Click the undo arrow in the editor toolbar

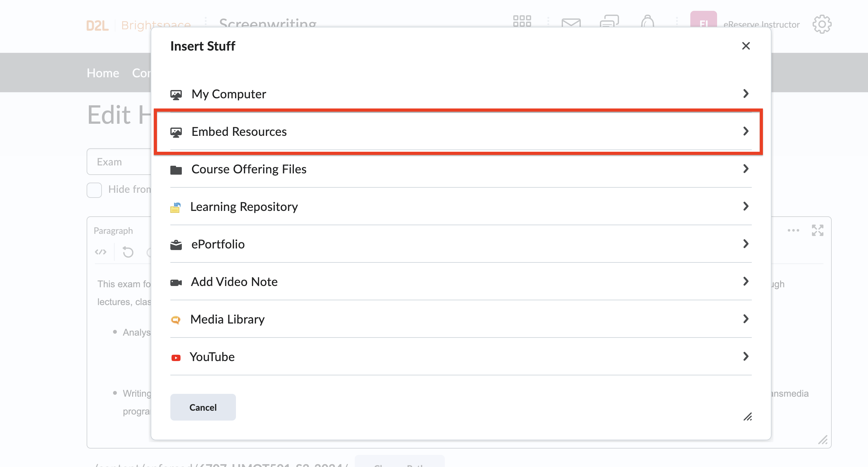128,252
